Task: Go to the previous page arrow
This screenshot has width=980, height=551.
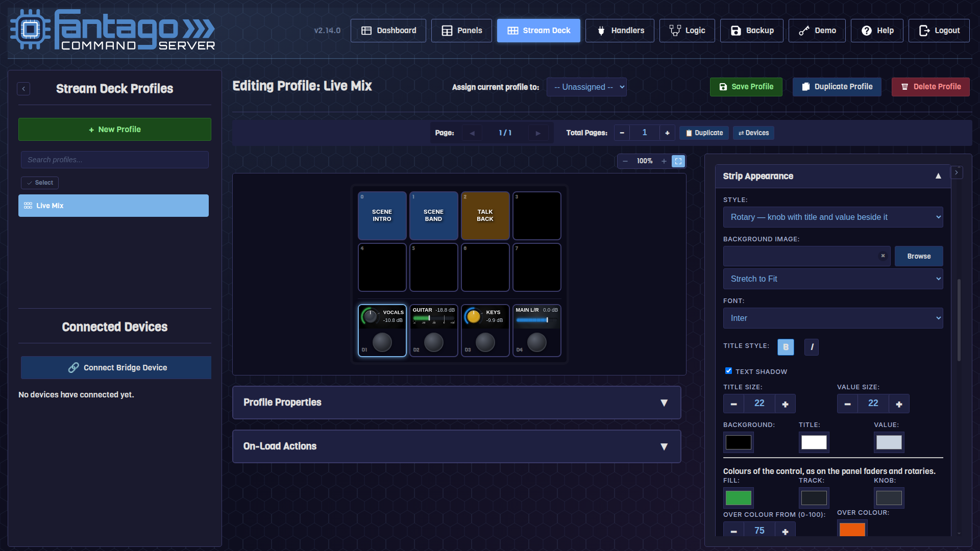Action: (472, 133)
